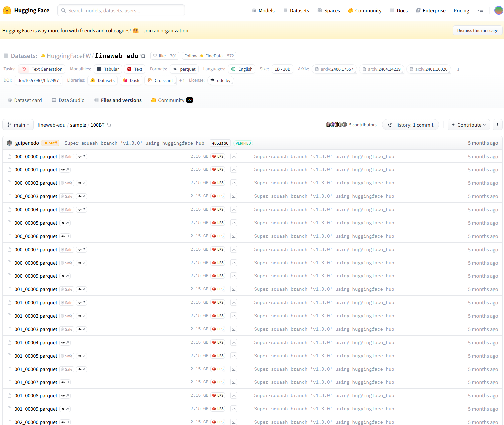Click the fineweb-edu breadcrumb root

tap(51, 125)
